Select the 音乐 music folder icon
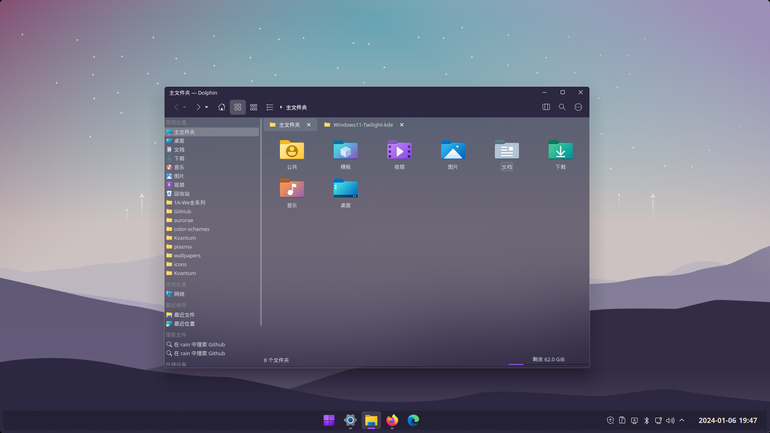 point(292,189)
